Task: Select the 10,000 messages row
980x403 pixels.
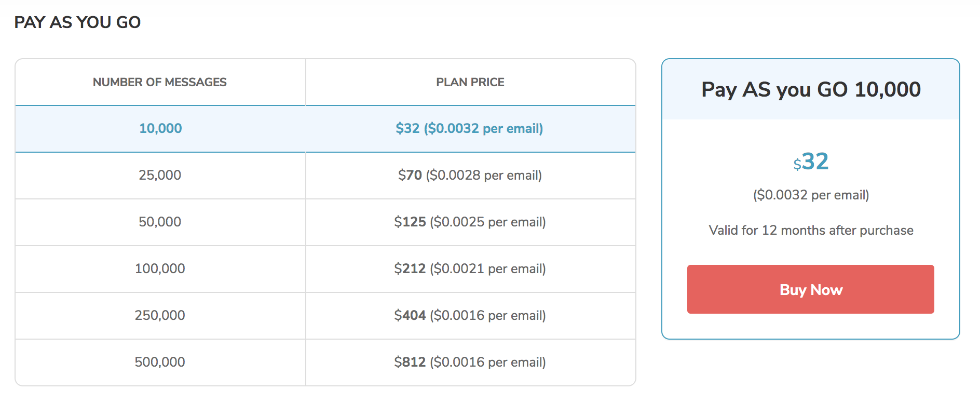Action: pyautogui.click(x=325, y=129)
